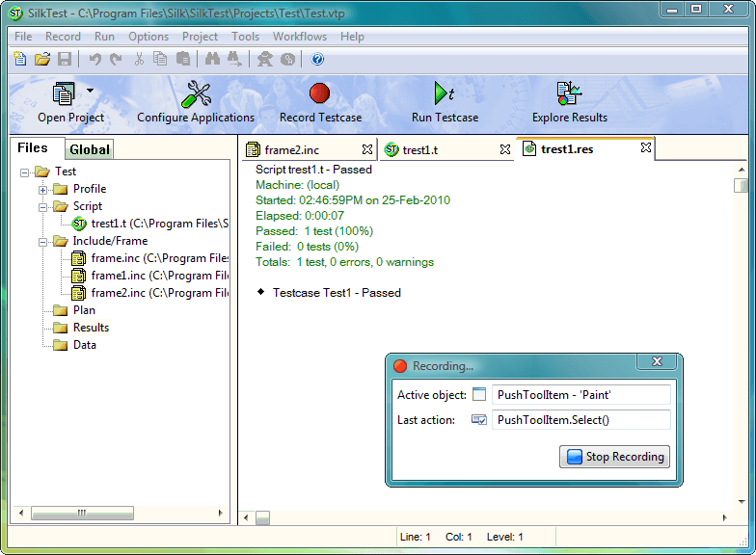Click the 'Testcase Test1 - Passed' line
Viewport: 756px width, 555px height.
[337, 293]
